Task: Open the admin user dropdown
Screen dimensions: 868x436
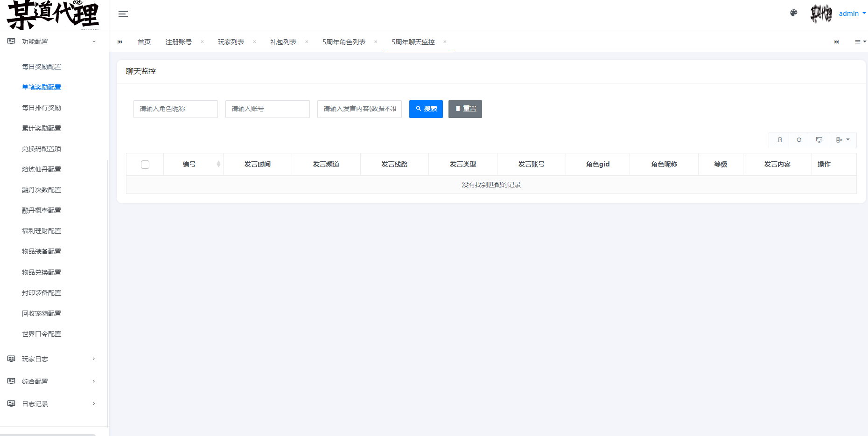Action: coord(852,14)
